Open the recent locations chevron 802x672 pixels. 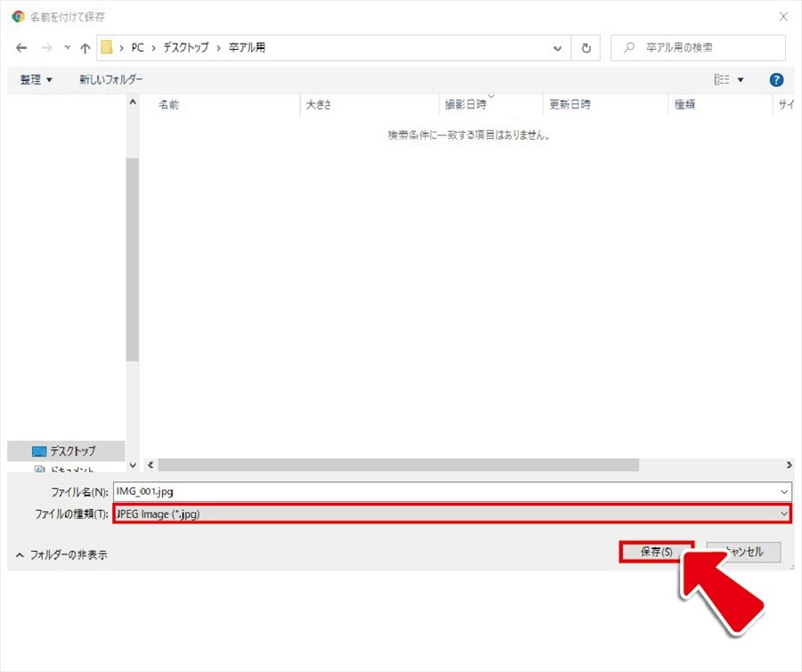coord(67,47)
